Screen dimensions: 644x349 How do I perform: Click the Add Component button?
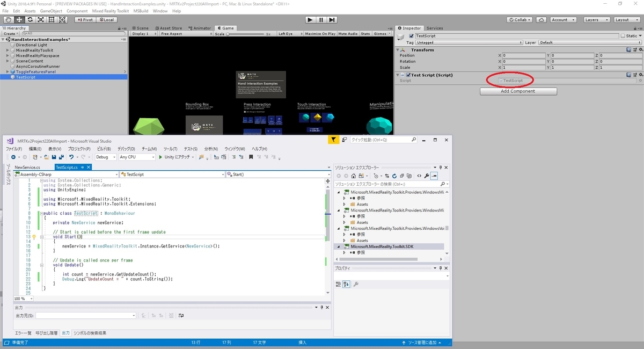tap(518, 91)
